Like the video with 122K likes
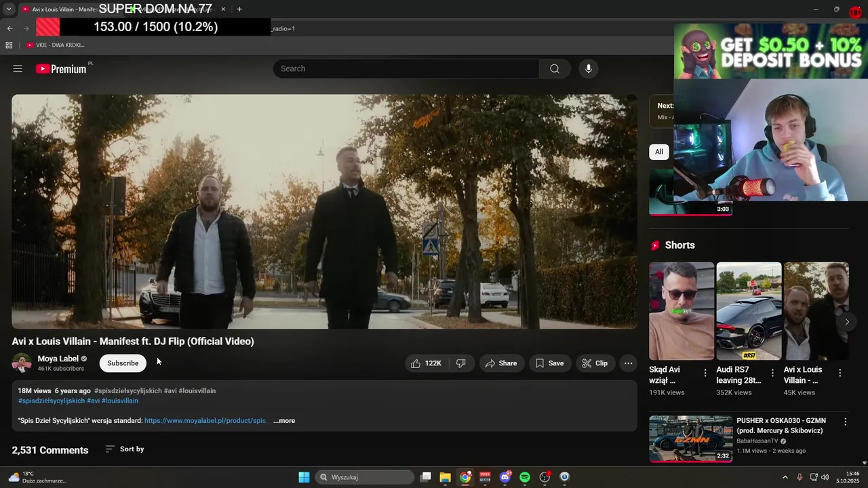The width and height of the screenshot is (868, 488). point(427,363)
